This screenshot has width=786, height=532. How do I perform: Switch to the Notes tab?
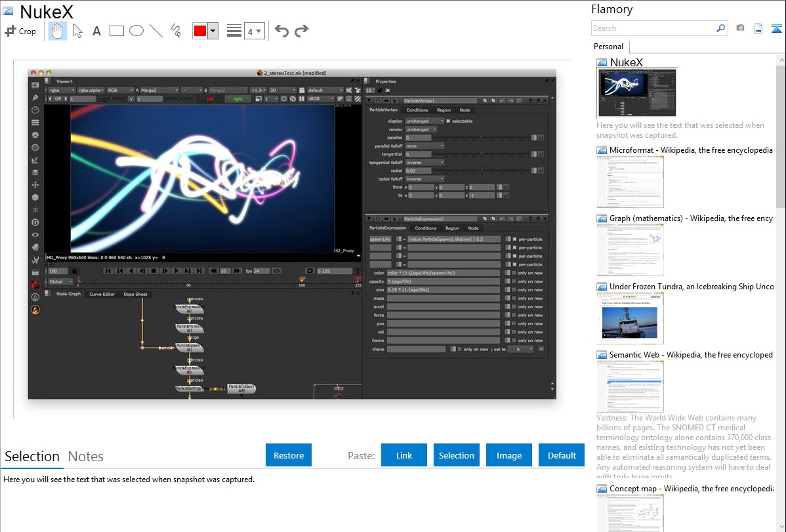point(86,457)
